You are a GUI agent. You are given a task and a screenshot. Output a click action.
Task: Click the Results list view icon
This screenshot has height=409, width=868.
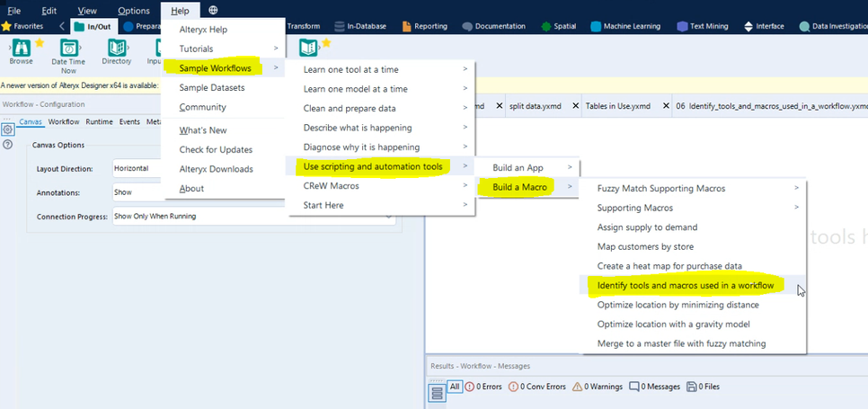tap(438, 394)
